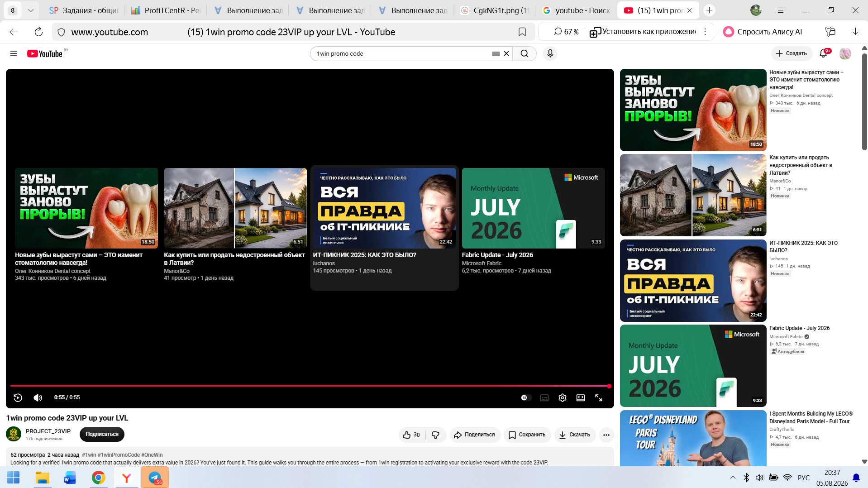
Task: Bookmark this page
Action: tap(522, 32)
